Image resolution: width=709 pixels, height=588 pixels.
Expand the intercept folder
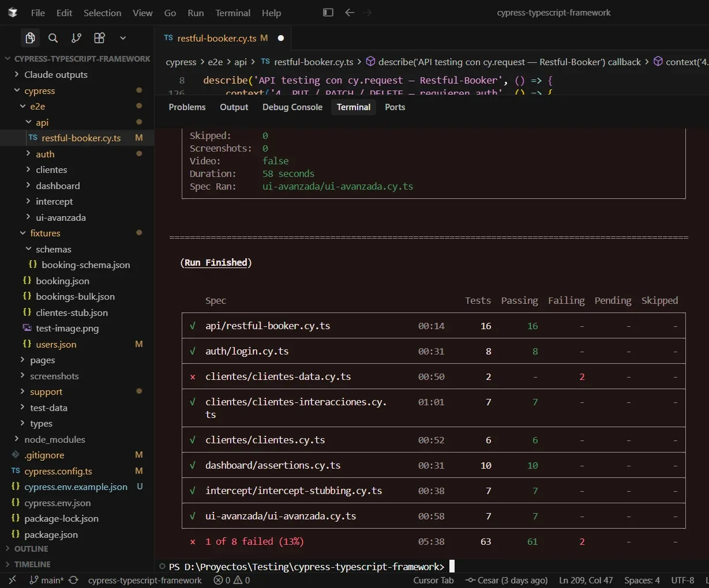pyautogui.click(x=77, y=202)
